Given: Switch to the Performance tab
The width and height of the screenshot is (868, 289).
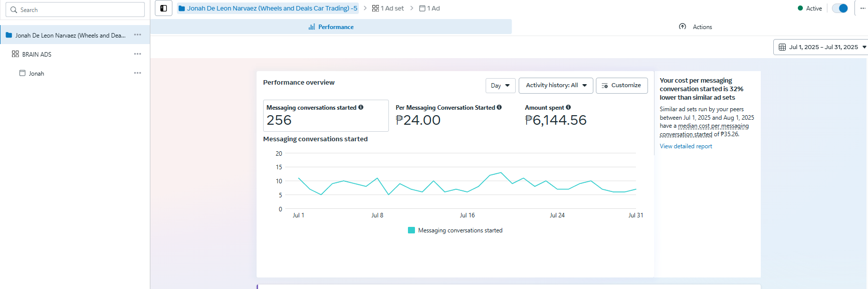Looking at the screenshot, I should pos(331,27).
